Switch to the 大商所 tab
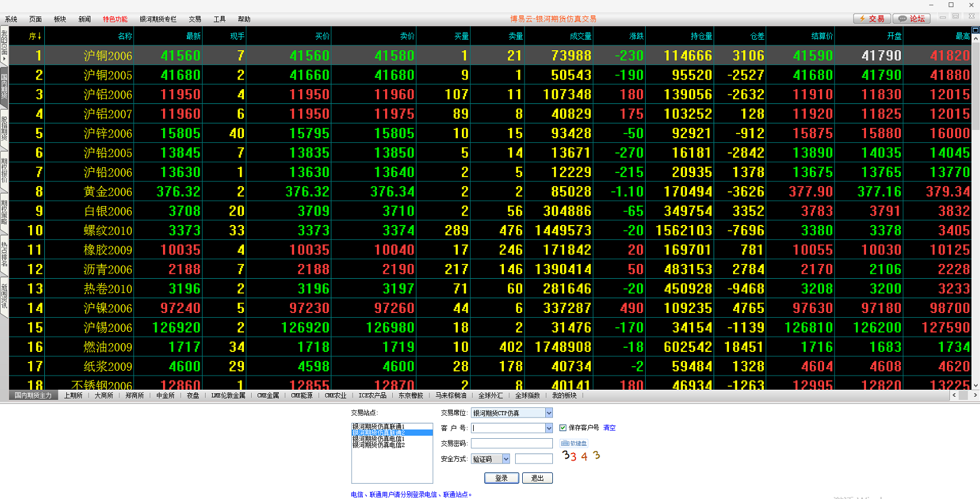Screen dimensions: 980x499 (104, 396)
